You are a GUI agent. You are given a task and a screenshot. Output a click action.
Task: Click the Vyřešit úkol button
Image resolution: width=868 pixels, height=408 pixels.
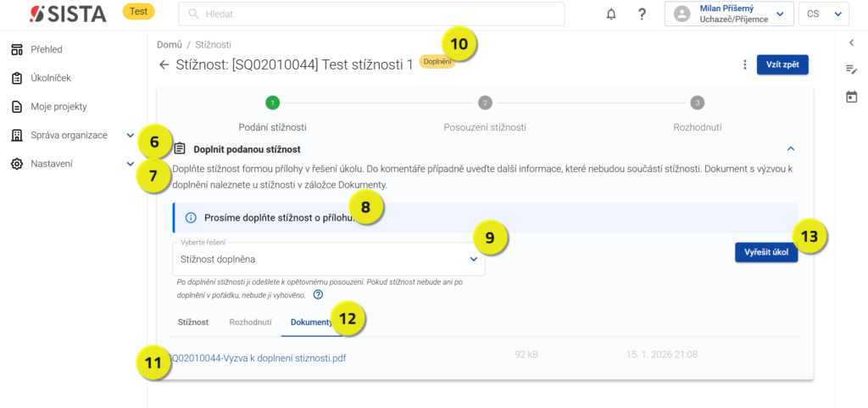(x=766, y=253)
